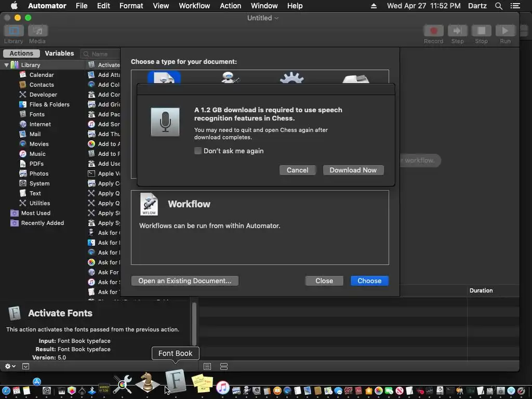
Task: Open the File menu
Action: (x=82, y=6)
